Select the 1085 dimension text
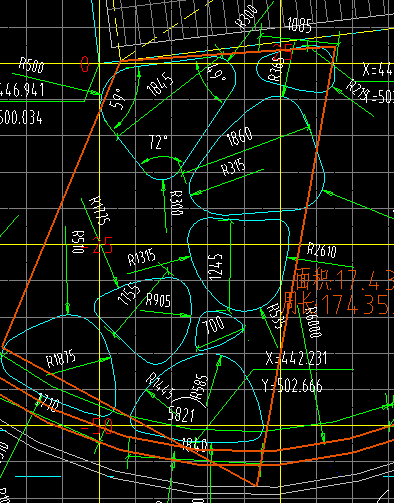394x503 pixels. pos(299,25)
